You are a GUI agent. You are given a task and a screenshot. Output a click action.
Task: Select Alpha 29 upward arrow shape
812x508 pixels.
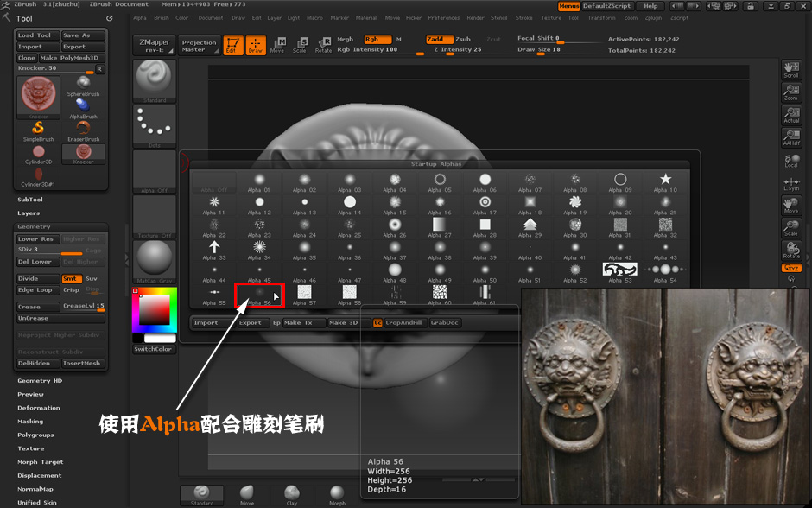pos(530,228)
